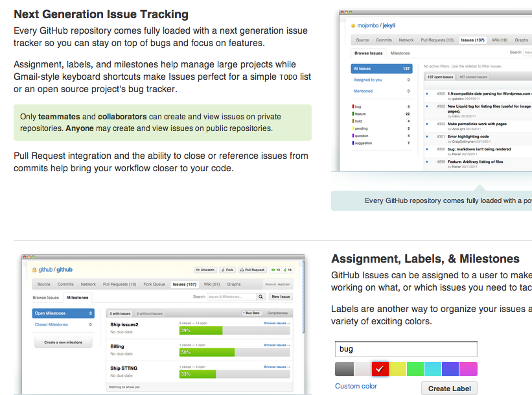
Task: Click the Create a new milestone button
Action: click(63, 342)
